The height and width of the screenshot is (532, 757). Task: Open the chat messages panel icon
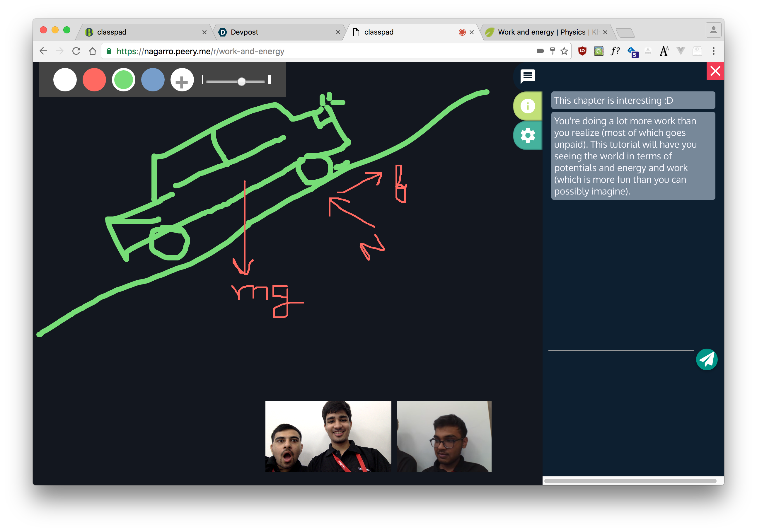point(528,76)
